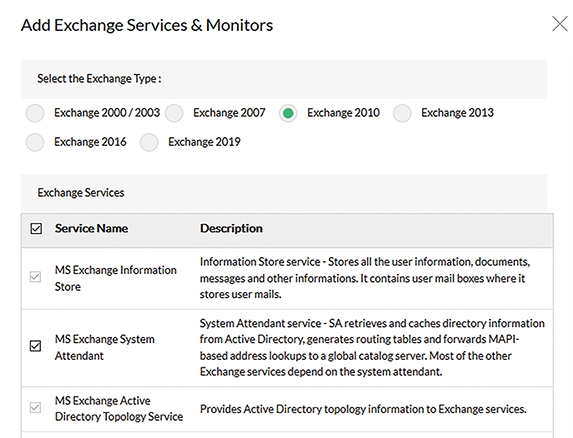Uncheck MS Exchange System Attendant checkbox
Screen dimensions: 573x438
(35, 346)
